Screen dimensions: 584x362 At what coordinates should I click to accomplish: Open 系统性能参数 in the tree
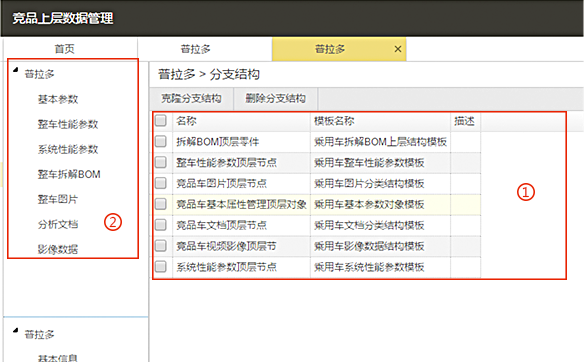coord(68,149)
